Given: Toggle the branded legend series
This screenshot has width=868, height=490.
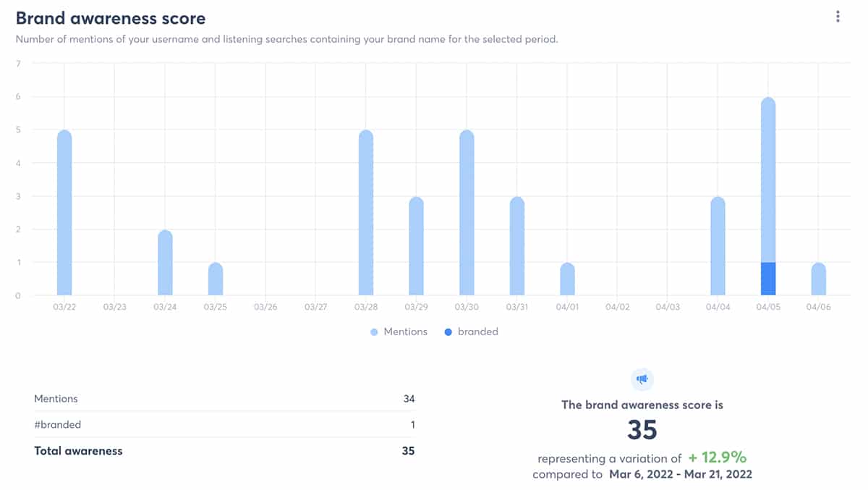Looking at the screenshot, I should click(477, 331).
